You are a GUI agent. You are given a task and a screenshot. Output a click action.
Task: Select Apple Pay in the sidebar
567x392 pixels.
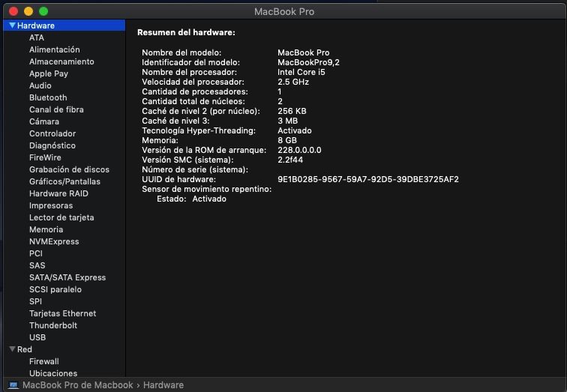coord(49,73)
